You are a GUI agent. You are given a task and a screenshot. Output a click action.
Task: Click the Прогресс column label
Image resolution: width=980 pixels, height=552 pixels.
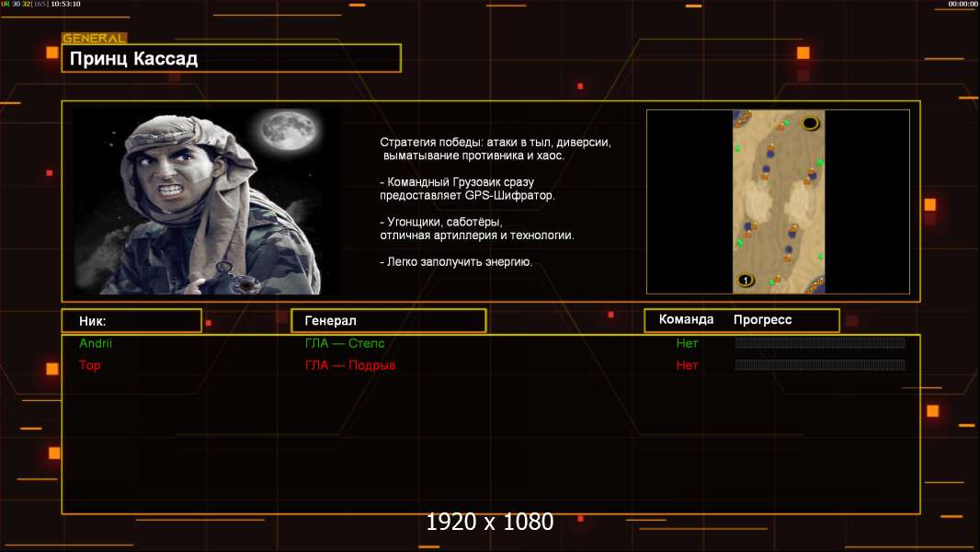point(762,319)
